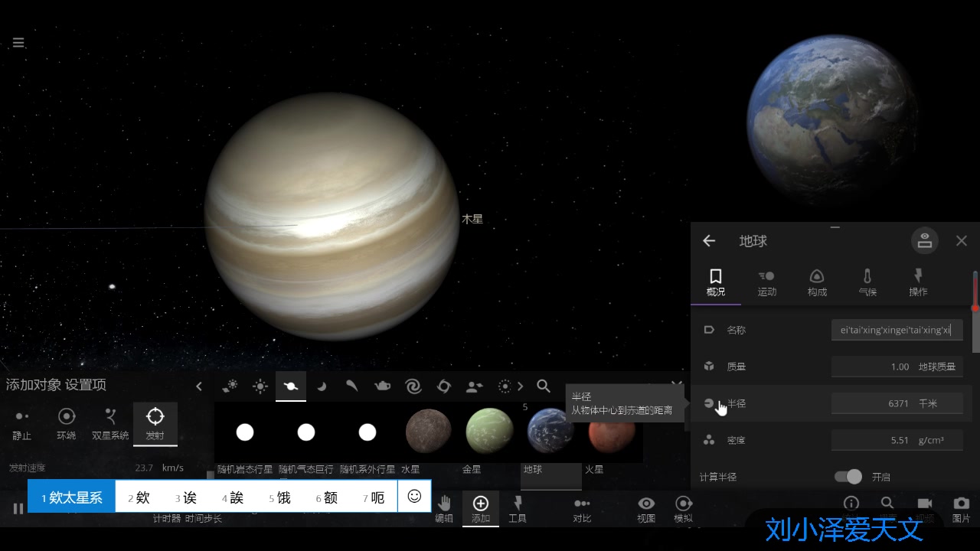Image resolution: width=980 pixels, height=551 pixels.
Task: Click the back arrow in the 地球 panel
Action: 709,240
